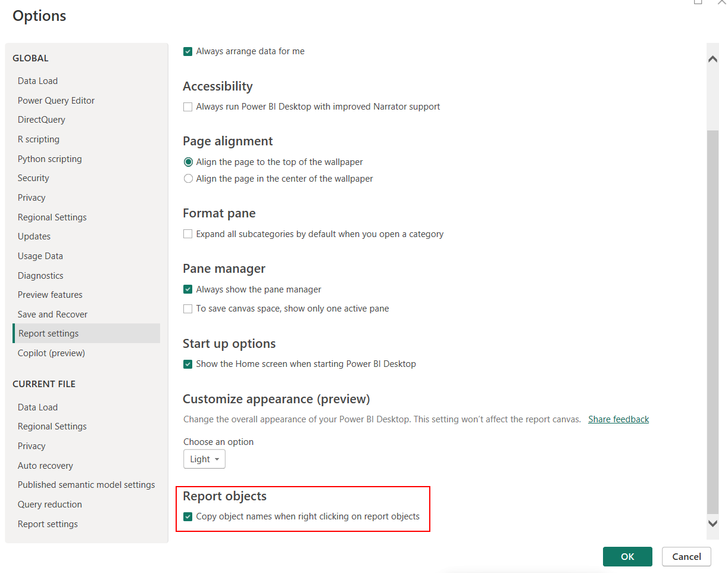Click the OK button
728x573 pixels.
coord(627,556)
